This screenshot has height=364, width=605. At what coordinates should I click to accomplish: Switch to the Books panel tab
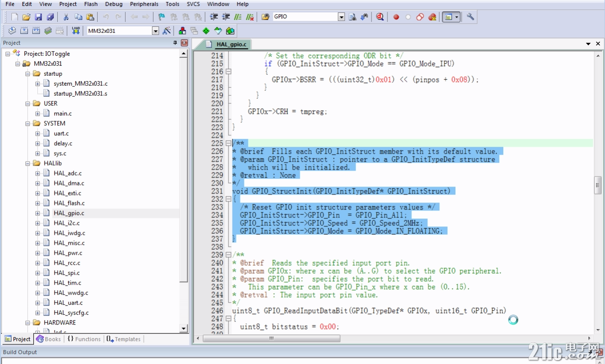(48, 339)
